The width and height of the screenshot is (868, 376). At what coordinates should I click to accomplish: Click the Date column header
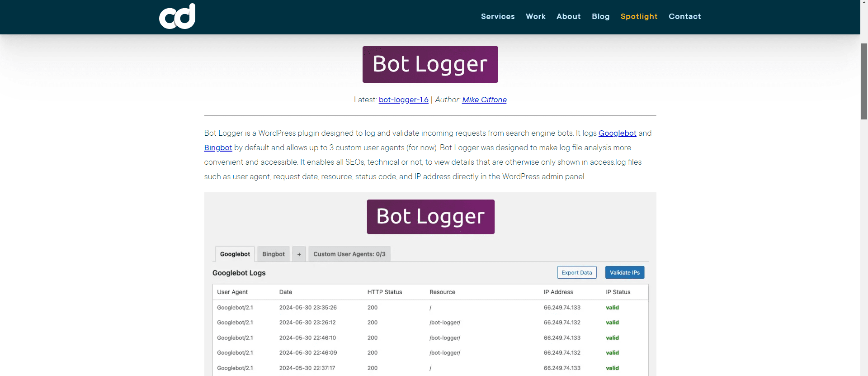286,292
